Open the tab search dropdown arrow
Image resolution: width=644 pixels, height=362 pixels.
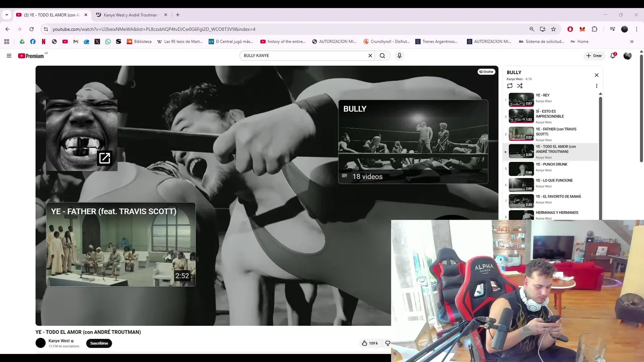click(7, 15)
